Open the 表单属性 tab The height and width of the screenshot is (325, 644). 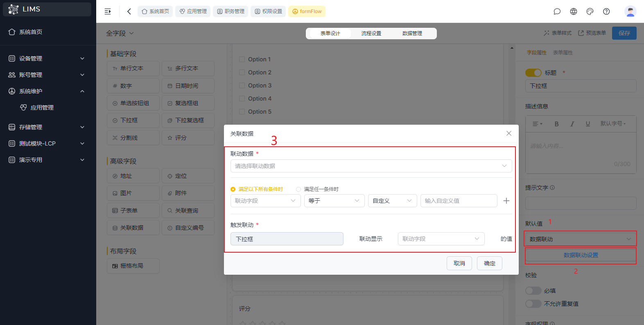[563, 53]
